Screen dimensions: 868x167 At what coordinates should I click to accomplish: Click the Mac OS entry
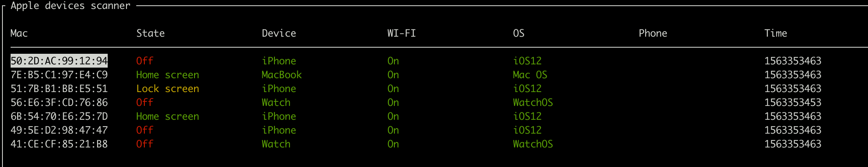[530, 75]
